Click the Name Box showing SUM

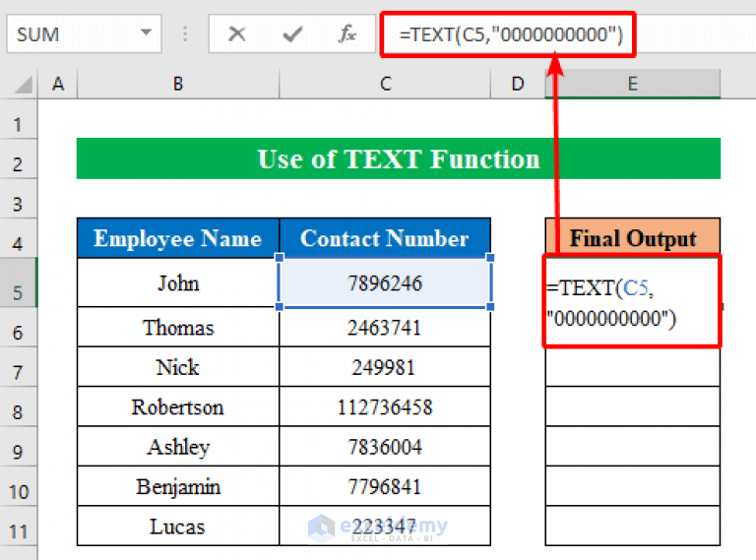tap(84, 33)
